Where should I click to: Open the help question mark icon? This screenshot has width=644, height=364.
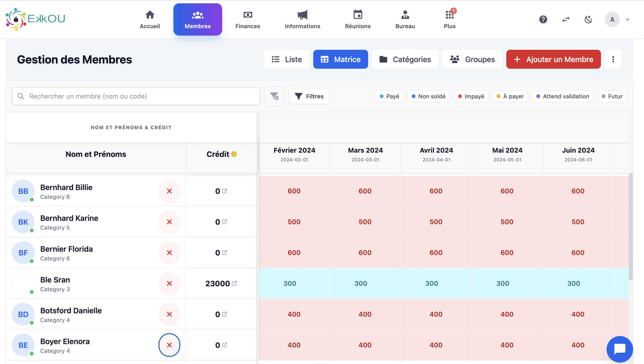point(543,19)
